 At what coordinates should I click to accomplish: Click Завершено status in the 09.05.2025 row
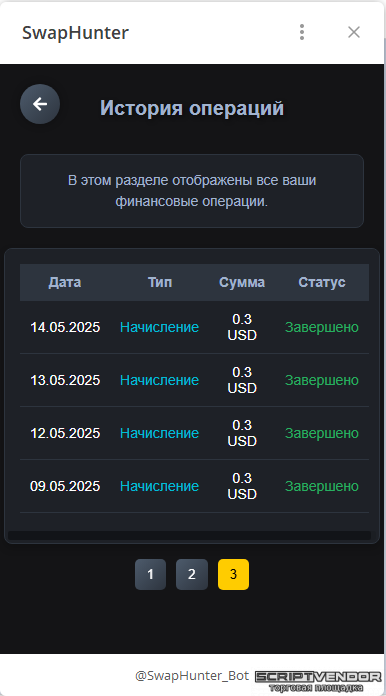322,486
